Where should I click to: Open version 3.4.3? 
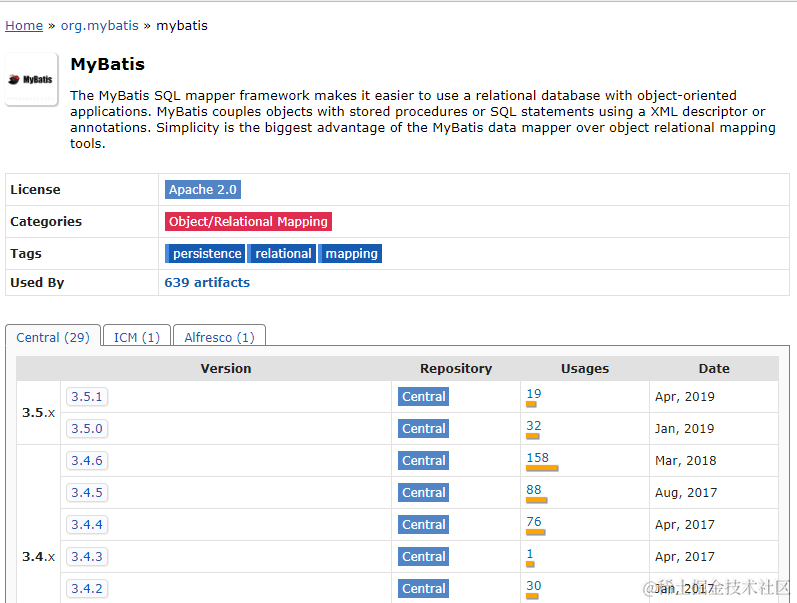[87, 557]
